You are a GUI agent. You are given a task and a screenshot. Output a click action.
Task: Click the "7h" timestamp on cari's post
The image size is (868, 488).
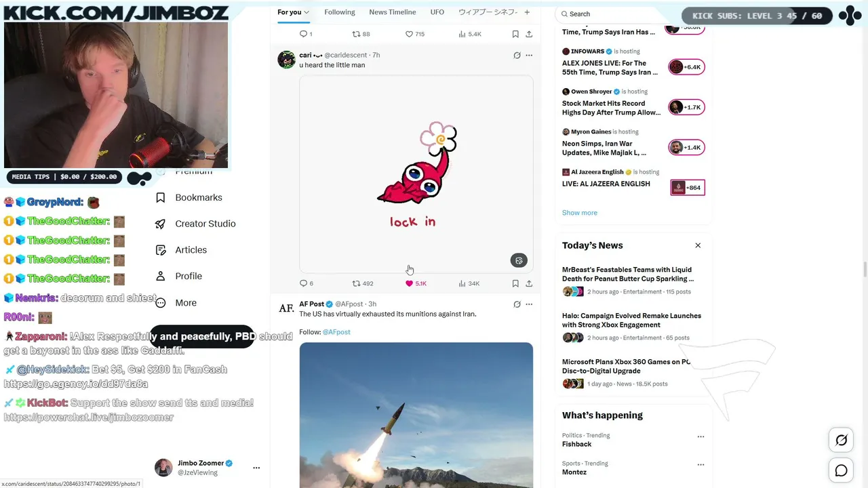(x=376, y=56)
